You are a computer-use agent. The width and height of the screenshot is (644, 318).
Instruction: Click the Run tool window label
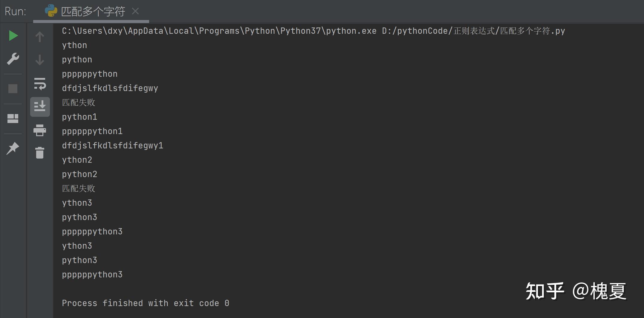15,12
